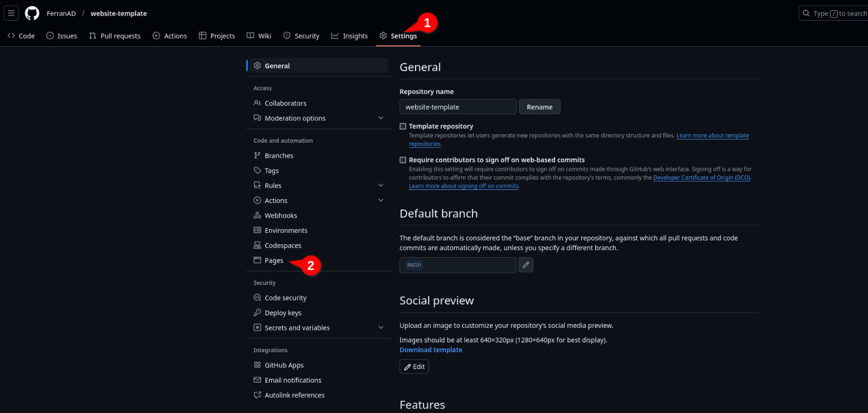The width and height of the screenshot is (868, 413).
Task: Expand the Moderation options section
Action: [x=381, y=118]
